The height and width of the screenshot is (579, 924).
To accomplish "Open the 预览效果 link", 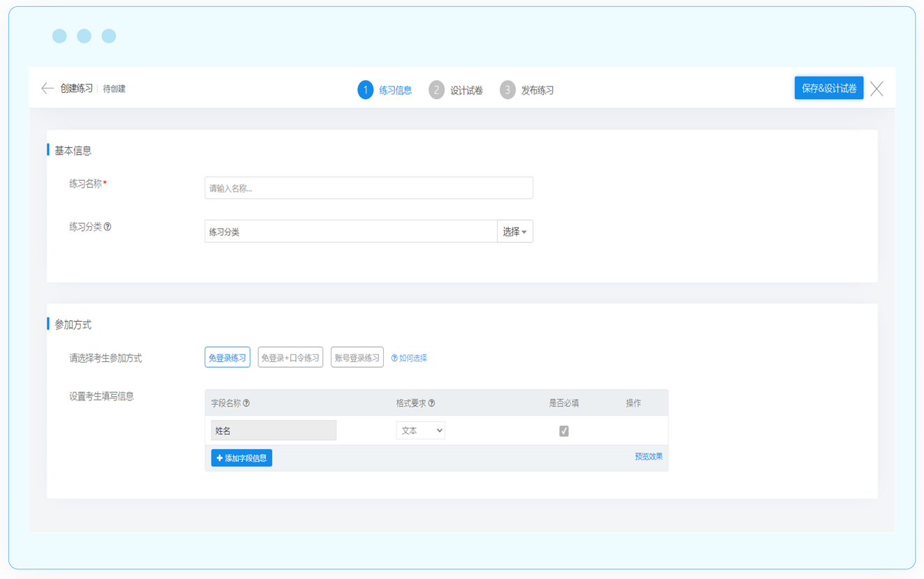I will [x=648, y=457].
